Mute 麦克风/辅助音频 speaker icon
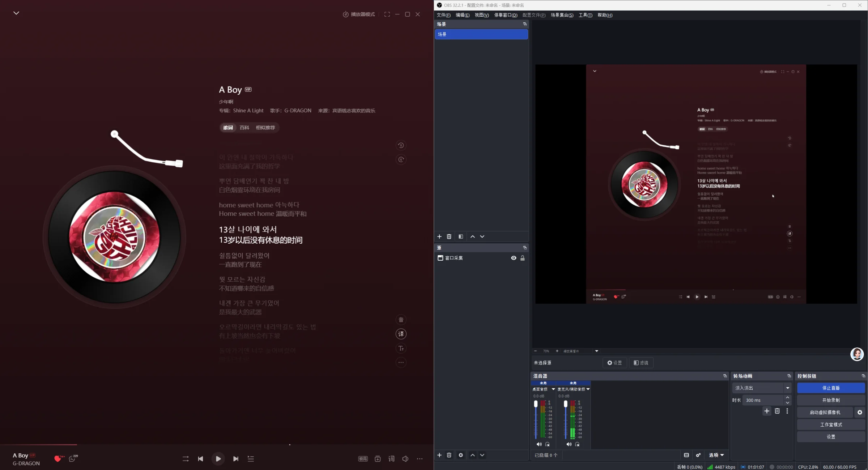The width and height of the screenshot is (868, 470). [569, 444]
